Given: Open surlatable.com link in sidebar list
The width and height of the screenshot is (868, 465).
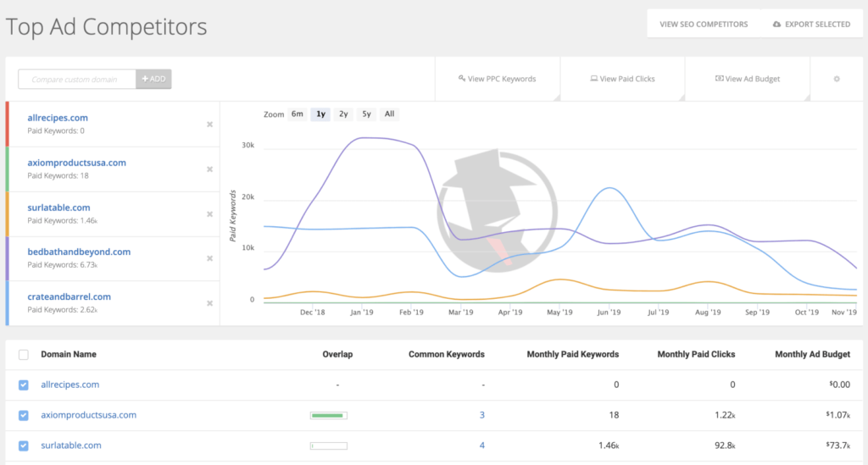Looking at the screenshot, I should 58,208.
